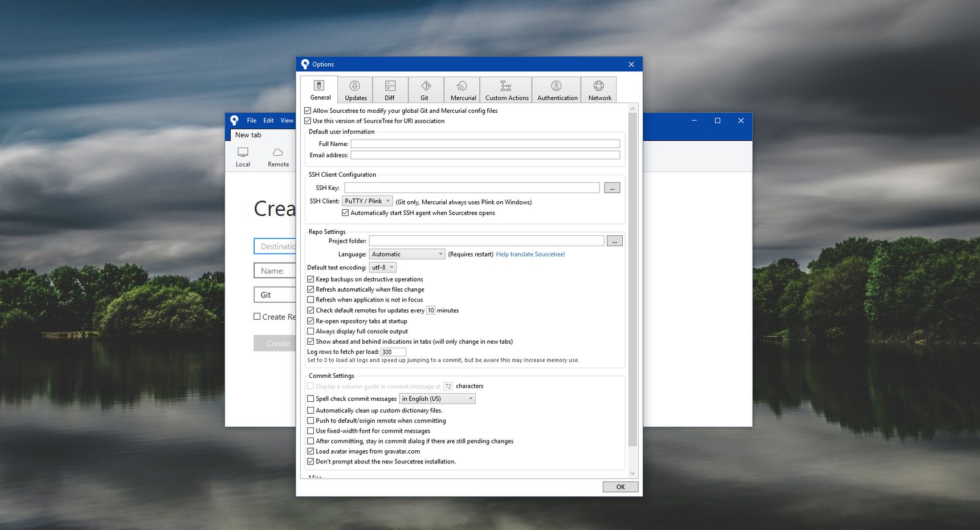Click the OK button

pyautogui.click(x=620, y=487)
